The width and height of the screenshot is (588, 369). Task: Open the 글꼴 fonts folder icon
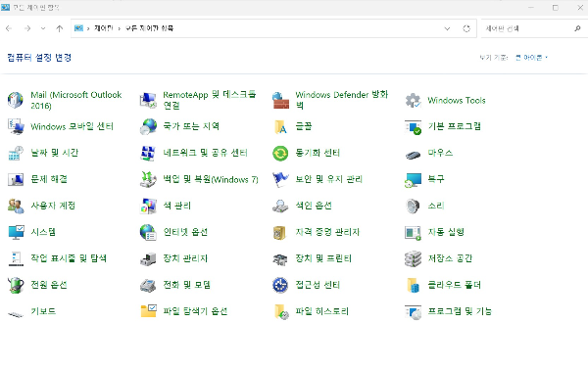(x=280, y=126)
